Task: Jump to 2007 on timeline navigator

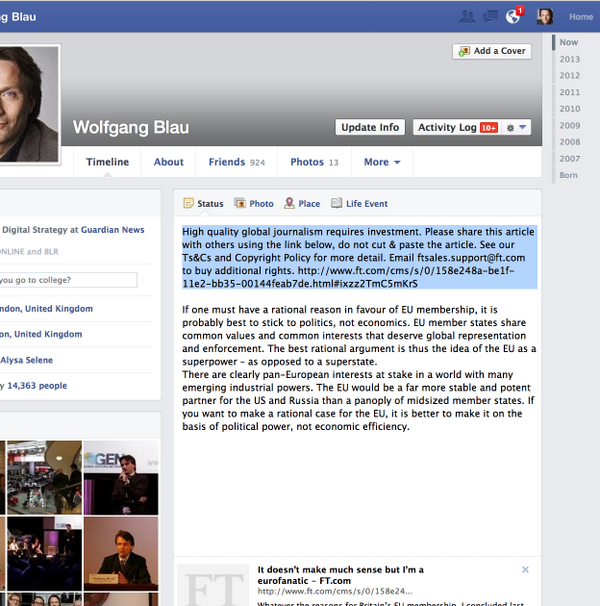Action: coord(569,158)
